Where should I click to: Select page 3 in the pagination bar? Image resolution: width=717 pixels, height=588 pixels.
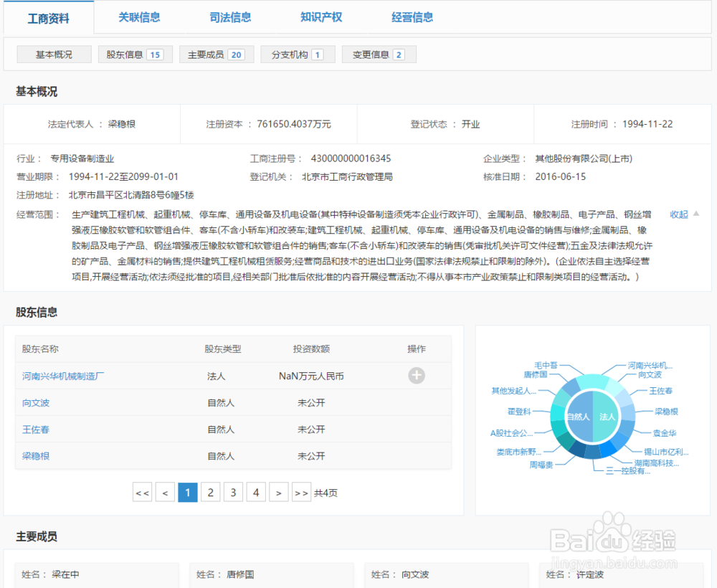point(233,492)
